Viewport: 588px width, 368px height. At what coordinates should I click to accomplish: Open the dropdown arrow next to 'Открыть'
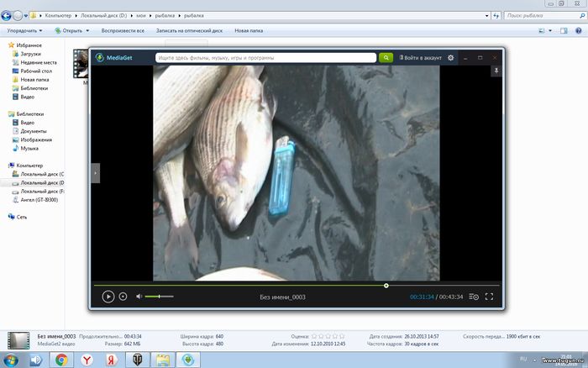[87, 31]
